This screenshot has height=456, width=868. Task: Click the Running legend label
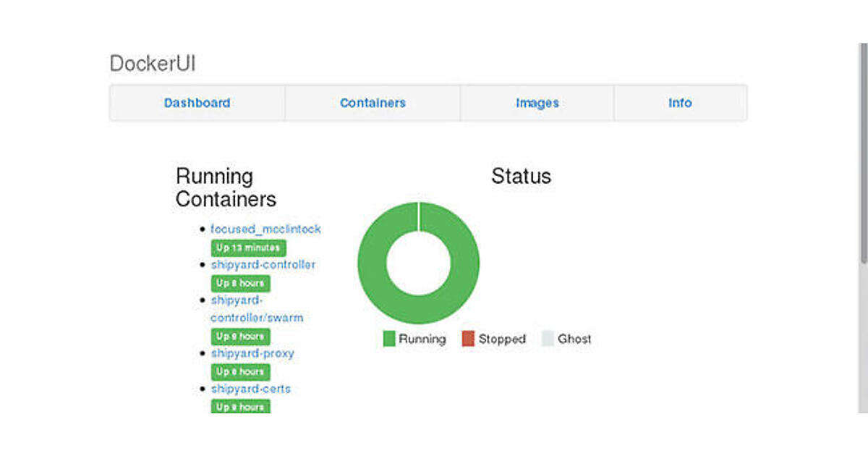pyautogui.click(x=422, y=339)
